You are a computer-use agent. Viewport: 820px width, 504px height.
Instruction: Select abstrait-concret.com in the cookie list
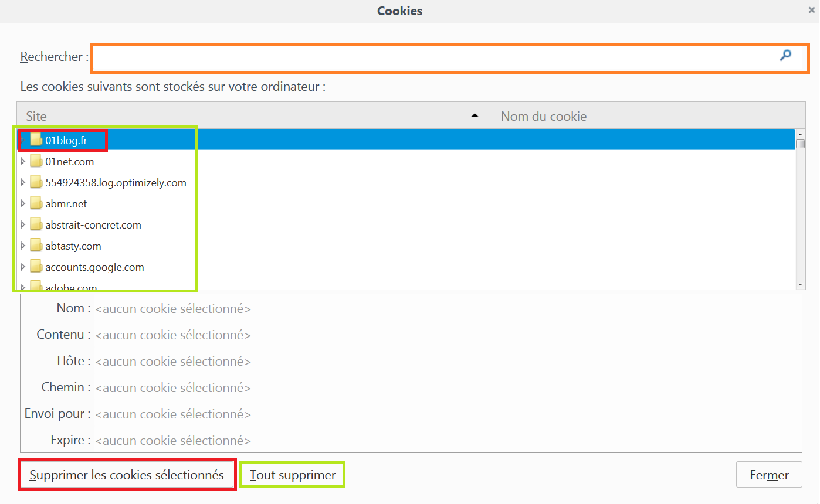(406, 224)
